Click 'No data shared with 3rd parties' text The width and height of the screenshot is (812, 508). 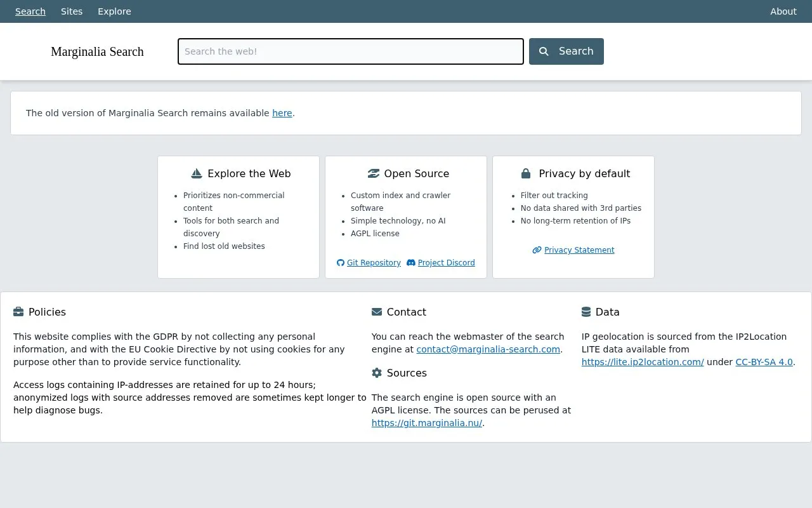coord(581,208)
